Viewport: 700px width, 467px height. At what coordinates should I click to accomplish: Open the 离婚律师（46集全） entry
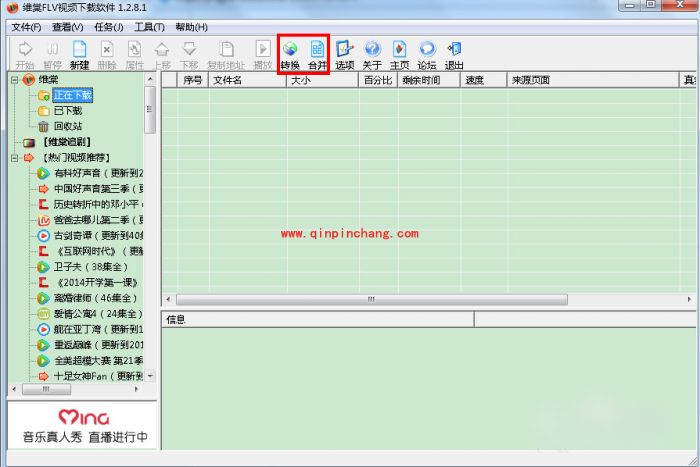click(95, 298)
